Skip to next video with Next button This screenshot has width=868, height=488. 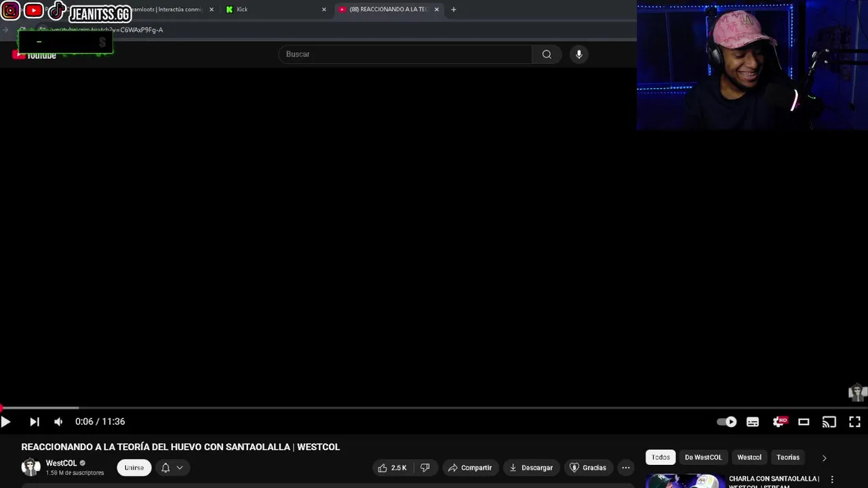click(35, 422)
